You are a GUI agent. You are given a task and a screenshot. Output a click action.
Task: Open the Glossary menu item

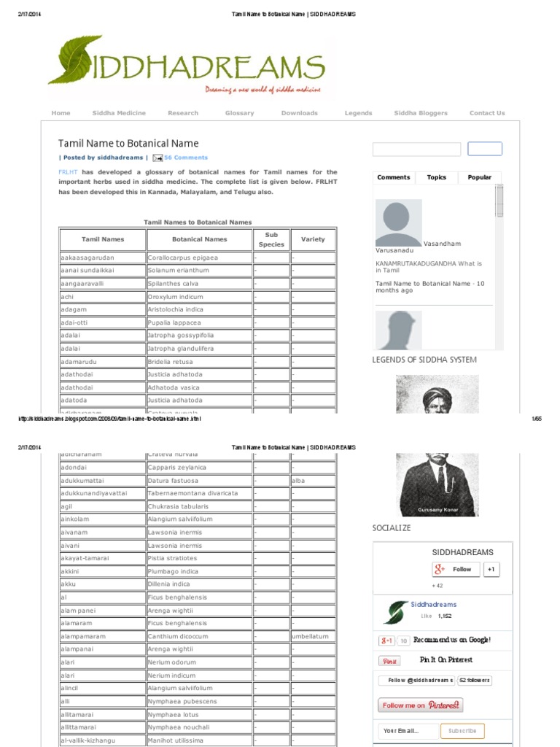[239, 113]
